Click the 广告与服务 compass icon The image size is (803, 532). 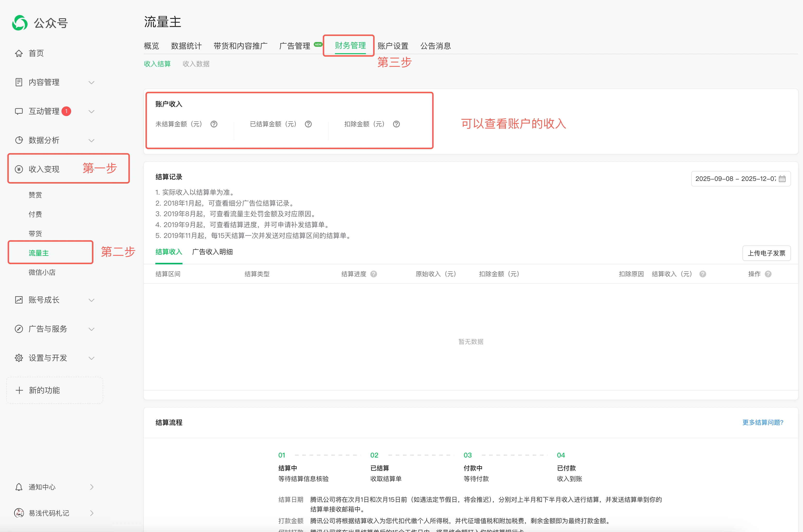19,329
